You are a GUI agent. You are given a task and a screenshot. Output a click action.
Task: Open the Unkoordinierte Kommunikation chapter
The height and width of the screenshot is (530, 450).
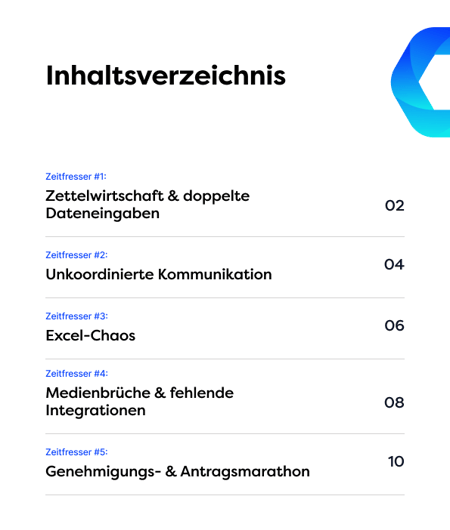[159, 274]
